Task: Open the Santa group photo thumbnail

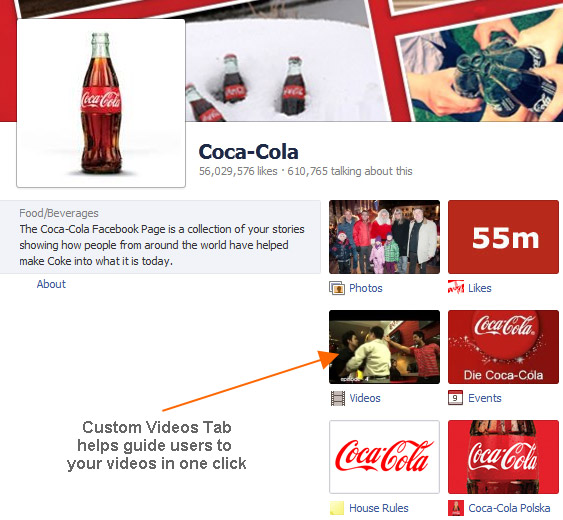Action: (384, 237)
